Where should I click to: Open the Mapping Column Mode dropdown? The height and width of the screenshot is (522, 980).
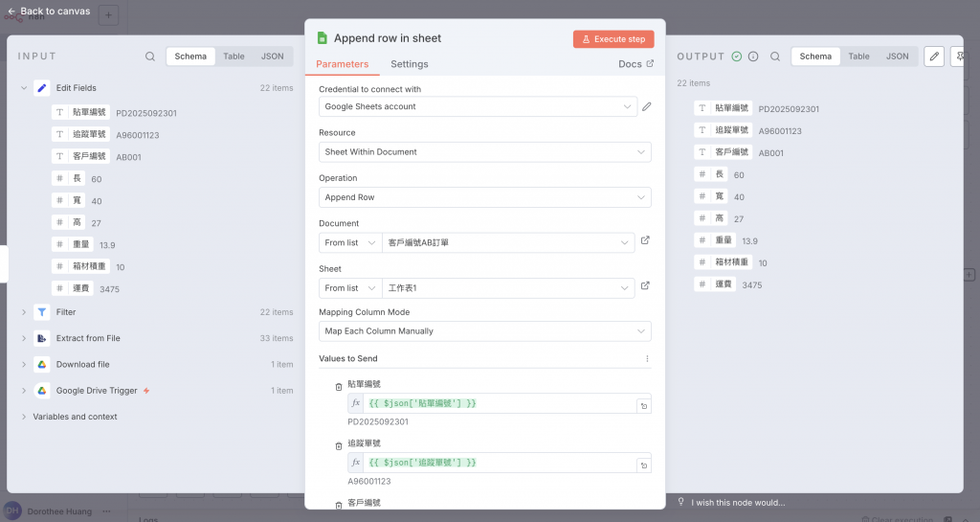point(485,331)
